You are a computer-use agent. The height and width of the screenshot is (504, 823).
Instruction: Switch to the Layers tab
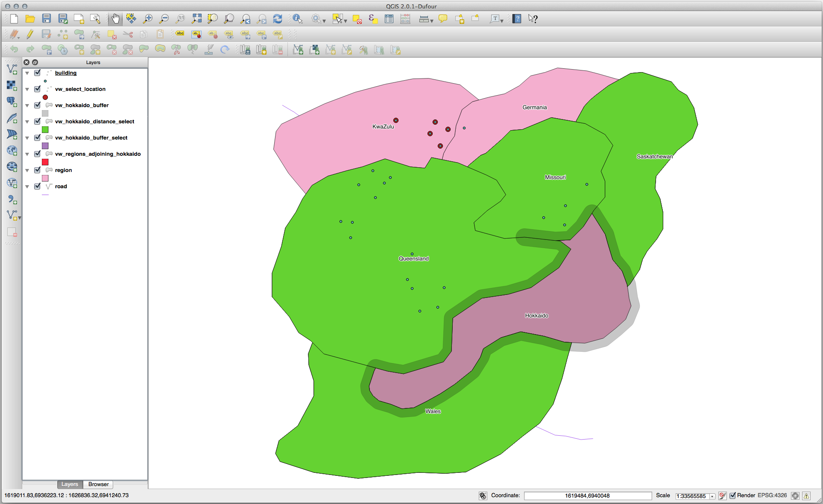[x=70, y=484]
